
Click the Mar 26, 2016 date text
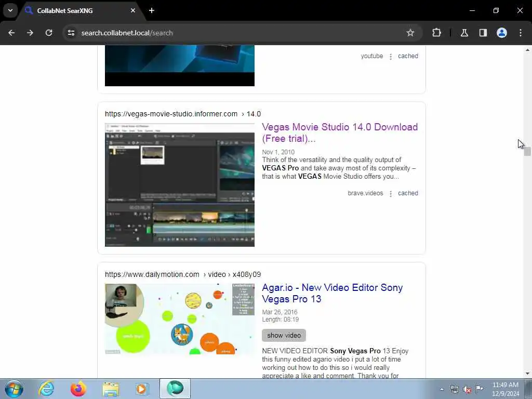(280, 312)
